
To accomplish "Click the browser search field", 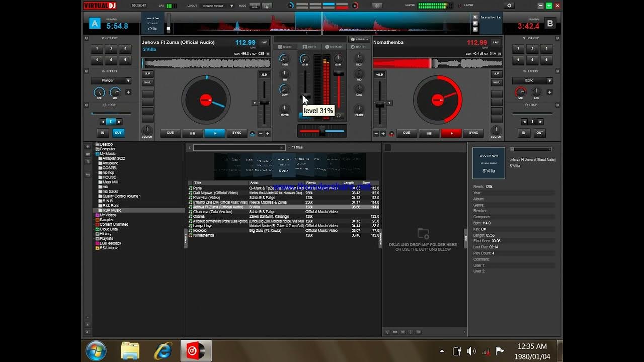I will pyautogui.click(x=239, y=148).
